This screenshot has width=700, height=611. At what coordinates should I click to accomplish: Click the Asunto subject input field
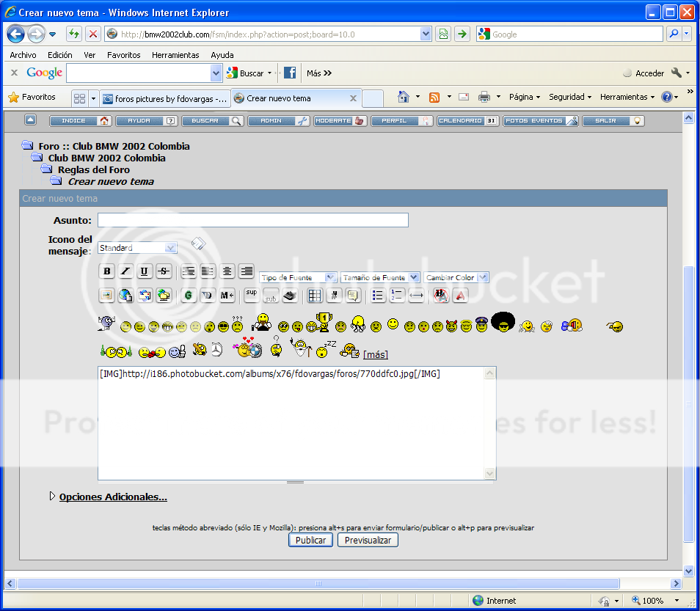click(x=252, y=220)
